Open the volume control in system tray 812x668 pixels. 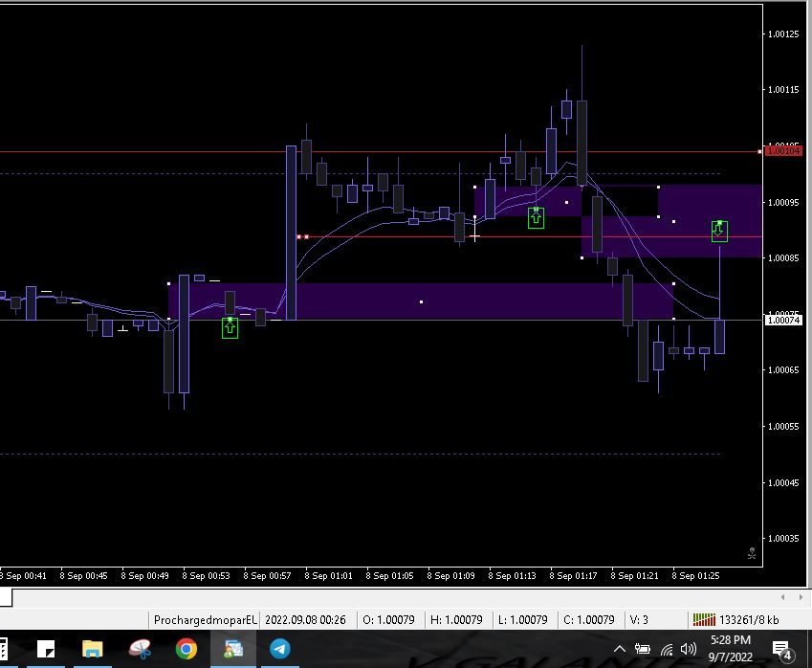[689, 649]
